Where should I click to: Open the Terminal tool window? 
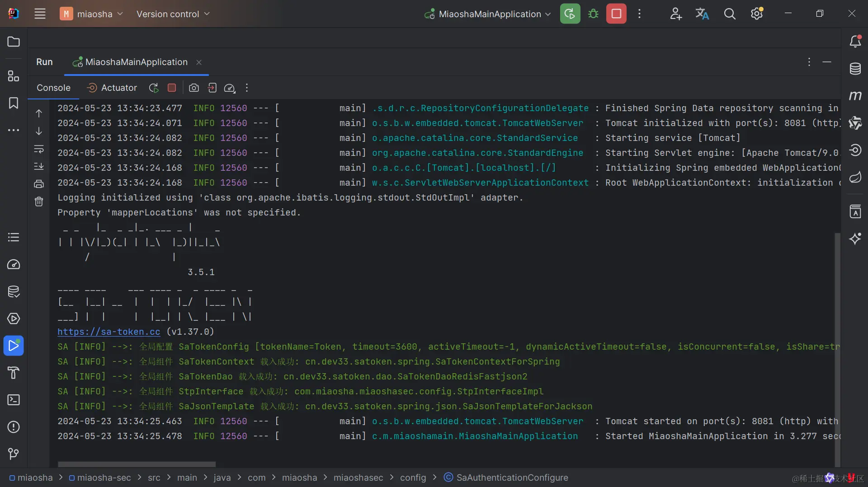(x=13, y=400)
